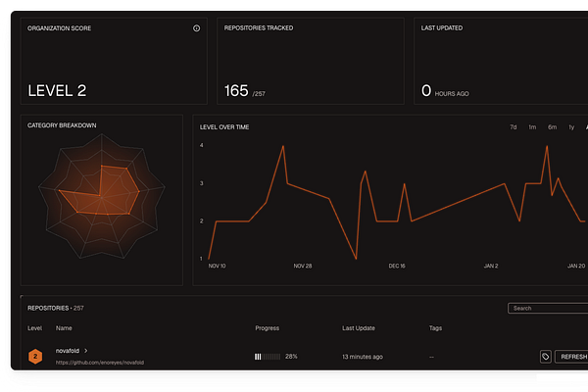Screen dimensions: 588x392
Task: Click the NOV 10 axis label
Action: click(x=217, y=266)
